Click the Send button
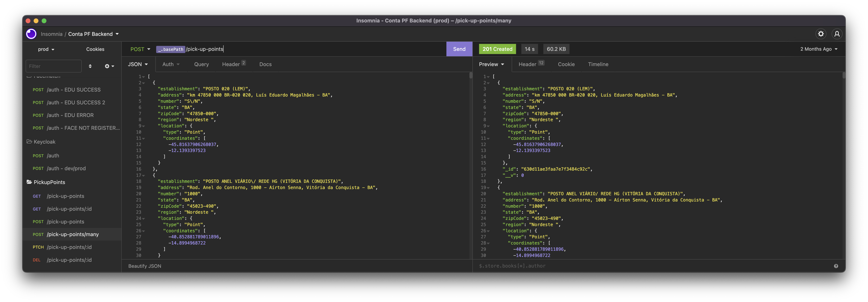The width and height of the screenshot is (868, 302). coord(459,49)
